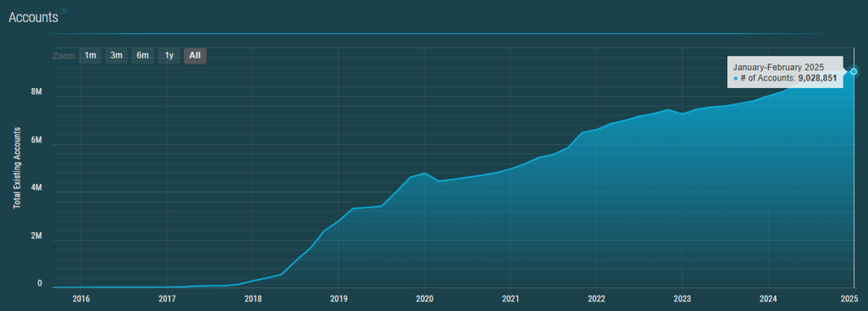Viewport: 868px width, 311px height.
Task: Set chart zoom to 1m
Action: 90,55
